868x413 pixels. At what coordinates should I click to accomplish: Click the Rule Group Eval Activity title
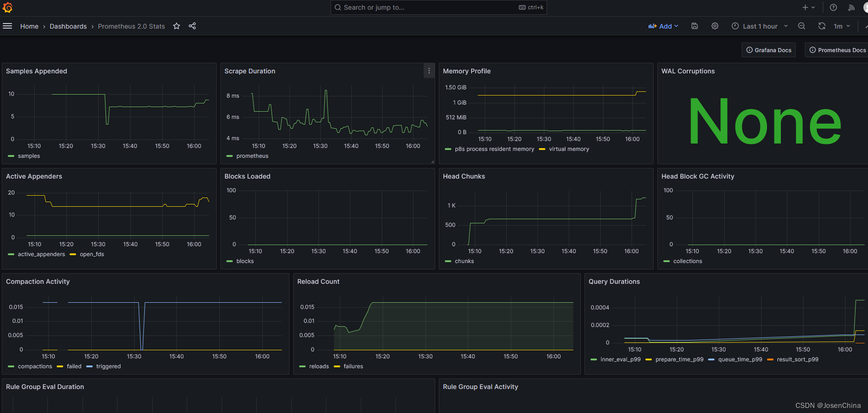point(480,387)
